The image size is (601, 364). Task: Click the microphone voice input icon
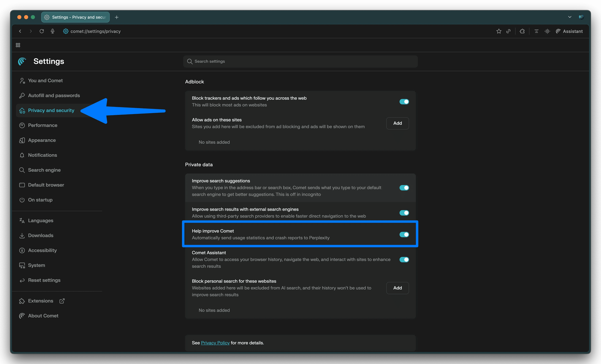[x=52, y=31]
